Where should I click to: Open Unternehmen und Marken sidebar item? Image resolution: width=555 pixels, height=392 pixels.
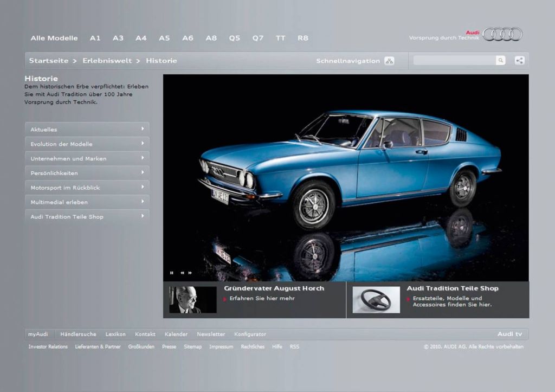coord(87,158)
